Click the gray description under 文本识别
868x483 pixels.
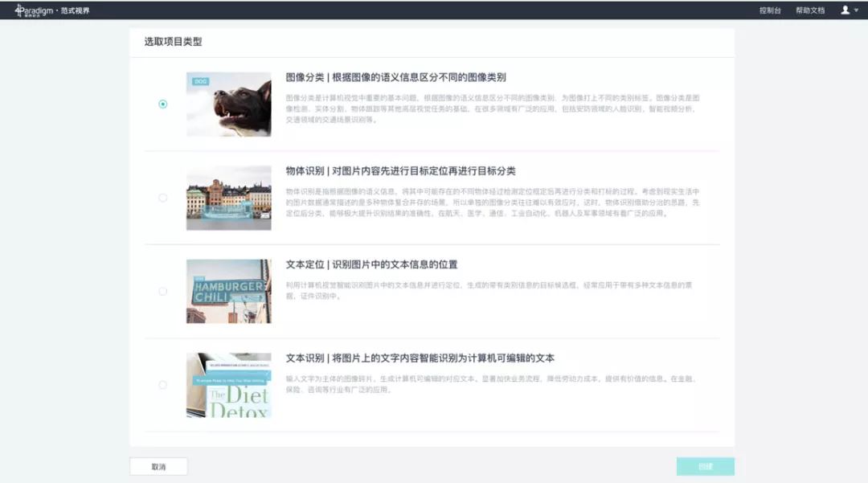pos(491,384)
